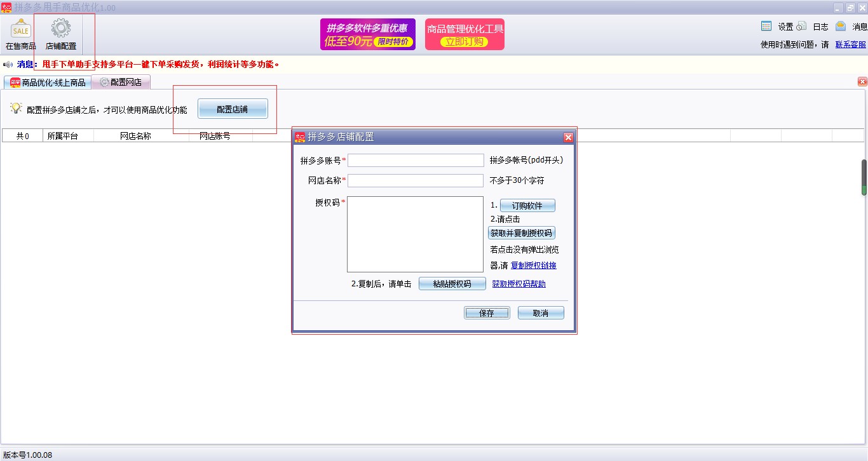Click the 粘贴授权码 button
The image size is (868, 461).
click(x=452, y=283)
